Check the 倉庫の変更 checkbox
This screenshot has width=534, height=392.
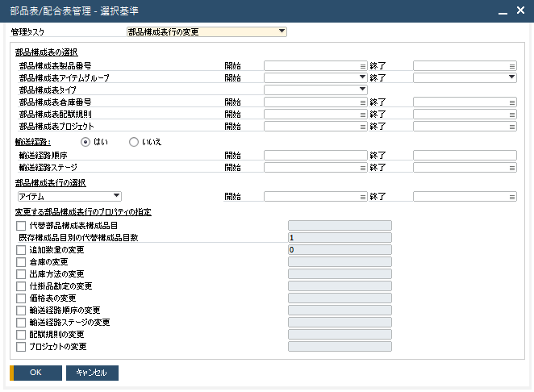pyautogui.click(x=21, y=262)
